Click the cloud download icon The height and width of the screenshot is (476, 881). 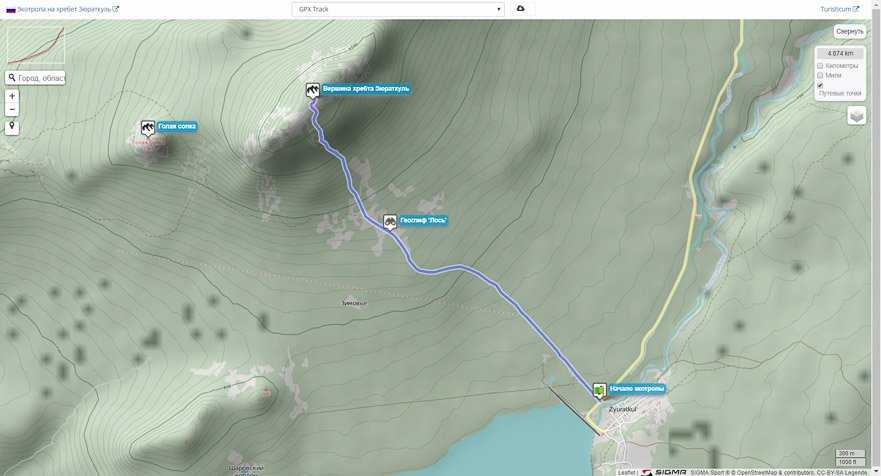click(520, 9)
